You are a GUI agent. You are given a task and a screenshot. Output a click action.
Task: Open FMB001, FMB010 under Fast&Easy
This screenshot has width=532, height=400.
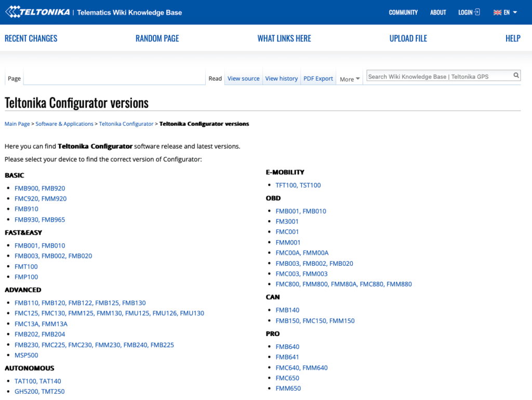pos(39,246)
